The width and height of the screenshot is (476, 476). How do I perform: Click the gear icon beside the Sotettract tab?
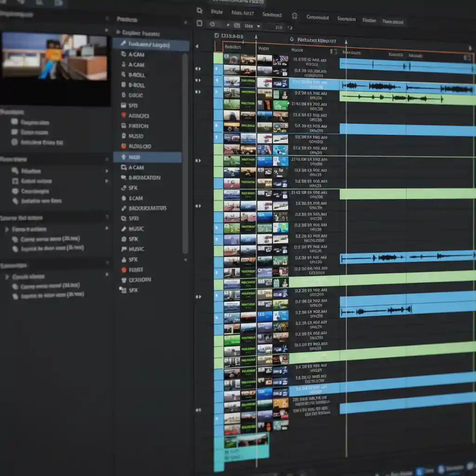point(294,15)
